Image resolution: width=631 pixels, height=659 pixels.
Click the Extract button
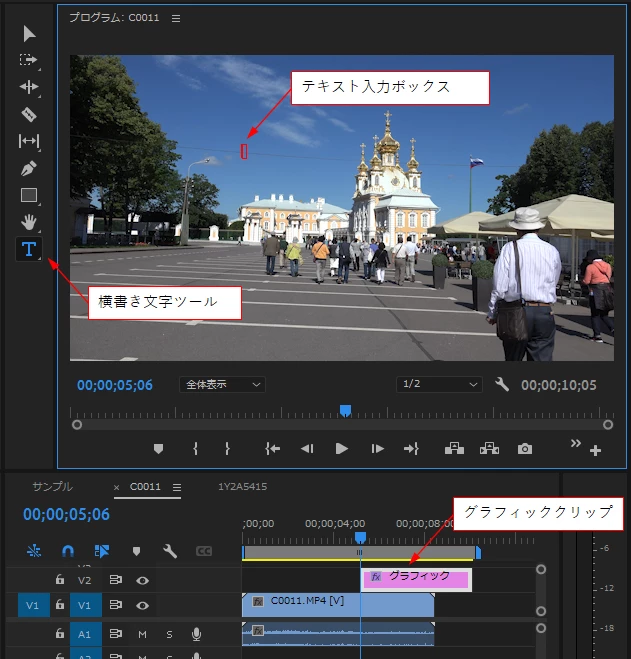click(489, 448)
